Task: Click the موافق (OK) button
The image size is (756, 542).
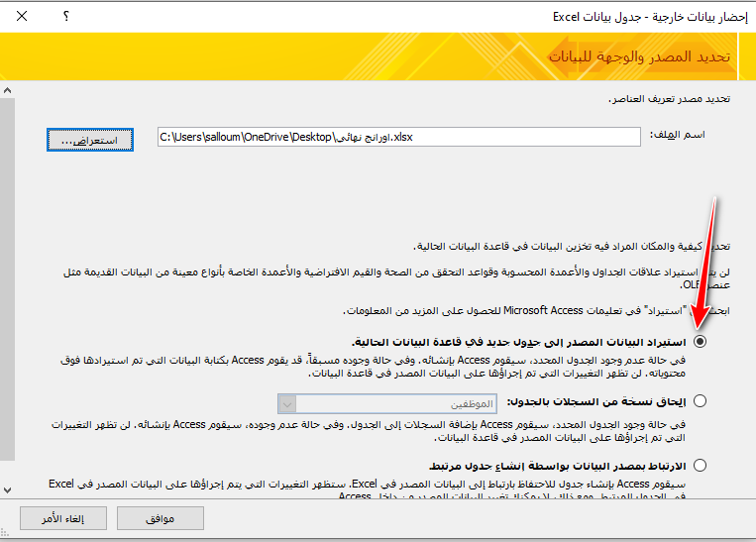Action: [161, 518]
